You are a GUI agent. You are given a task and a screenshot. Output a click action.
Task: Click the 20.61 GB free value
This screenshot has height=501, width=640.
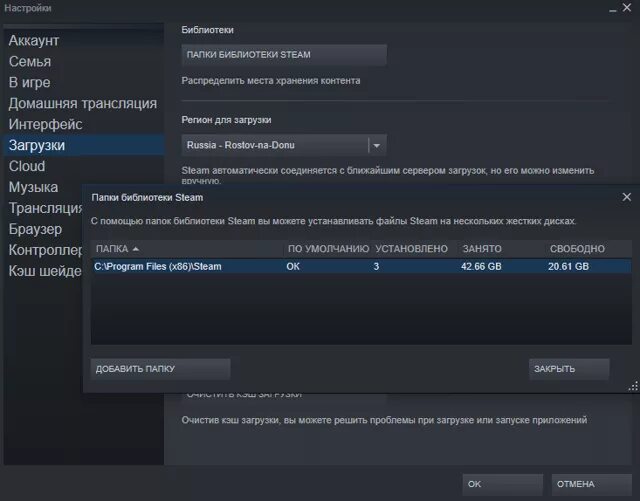click(569, 267)
